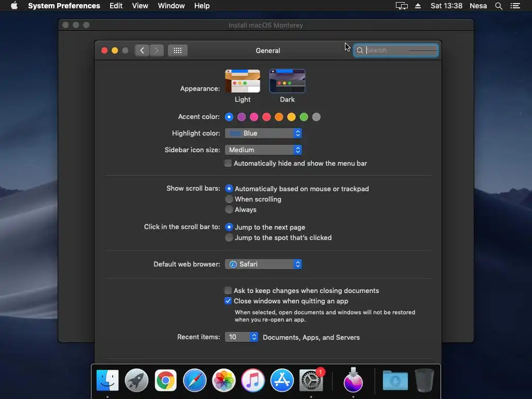This screenshot has height=399, width=532.
Task: Open the App Store in Dock
Action: [x=282, y=380]
